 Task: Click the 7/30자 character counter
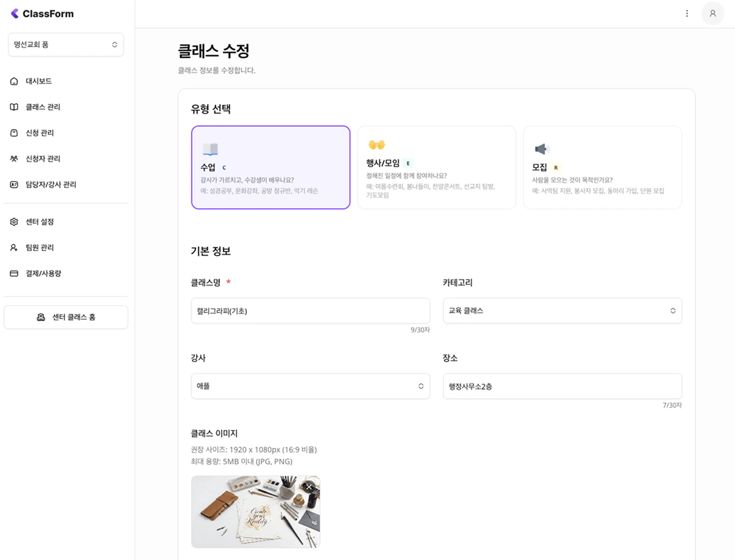[x=672, y=405]
